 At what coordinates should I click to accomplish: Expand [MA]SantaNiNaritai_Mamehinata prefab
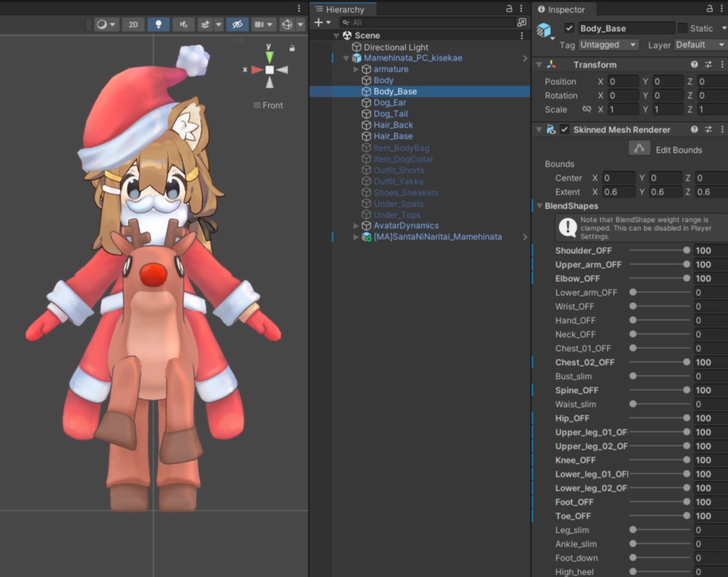coord(356,237)
